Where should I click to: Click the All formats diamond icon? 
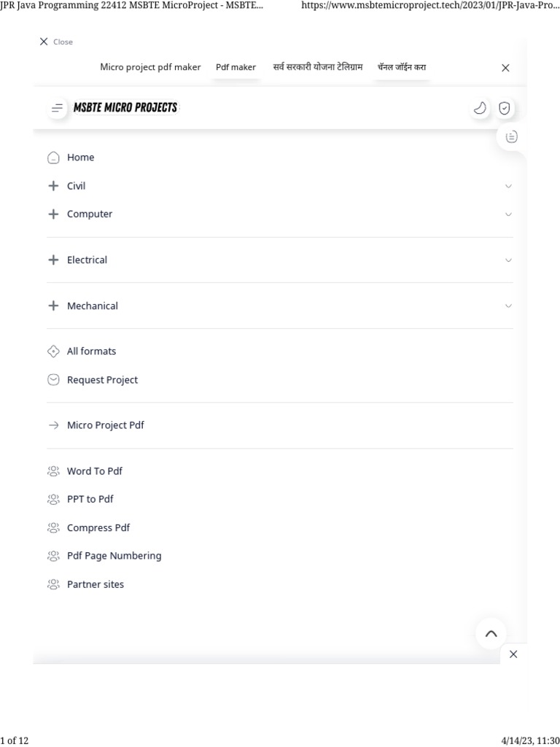(53, 352)
